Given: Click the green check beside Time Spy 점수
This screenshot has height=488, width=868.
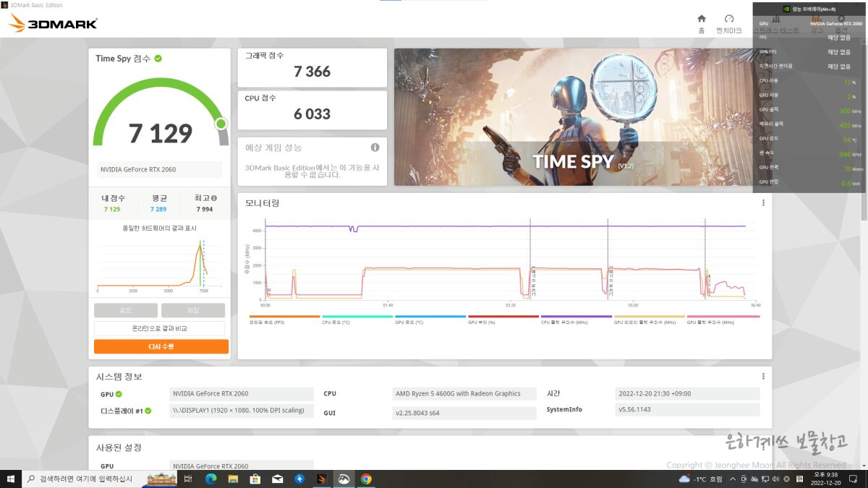Looking at the screenshot, I should pyautogui.click(x=158, y=59).
